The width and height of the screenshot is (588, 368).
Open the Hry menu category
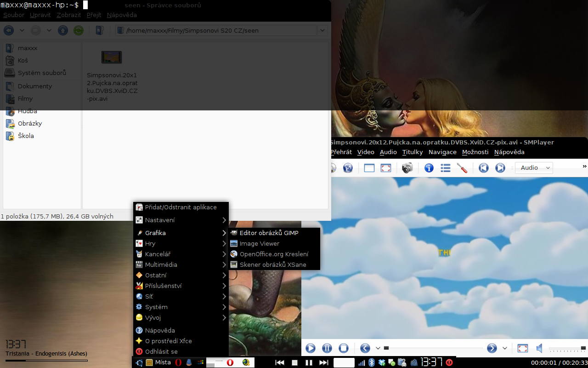[181, 243]
